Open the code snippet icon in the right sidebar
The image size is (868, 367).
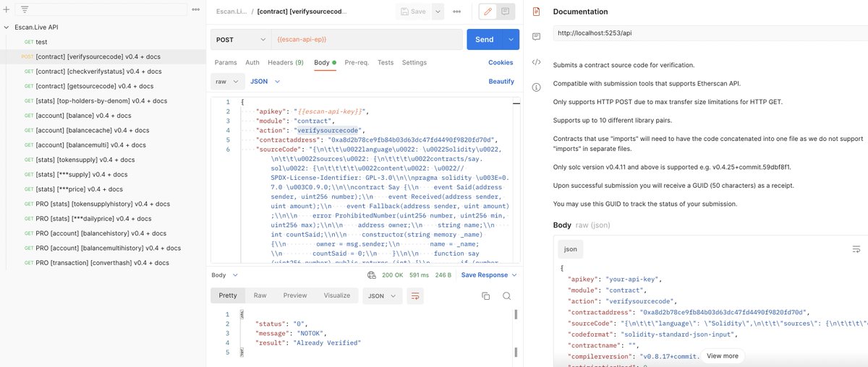pos(536,62)
